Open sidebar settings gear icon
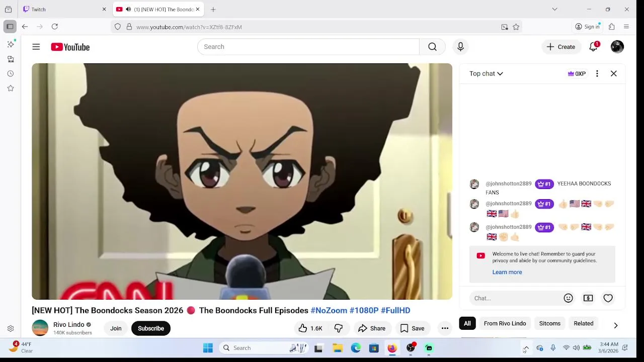The height and width of the screenshot is (362, 644). click(x=11, y=329)
